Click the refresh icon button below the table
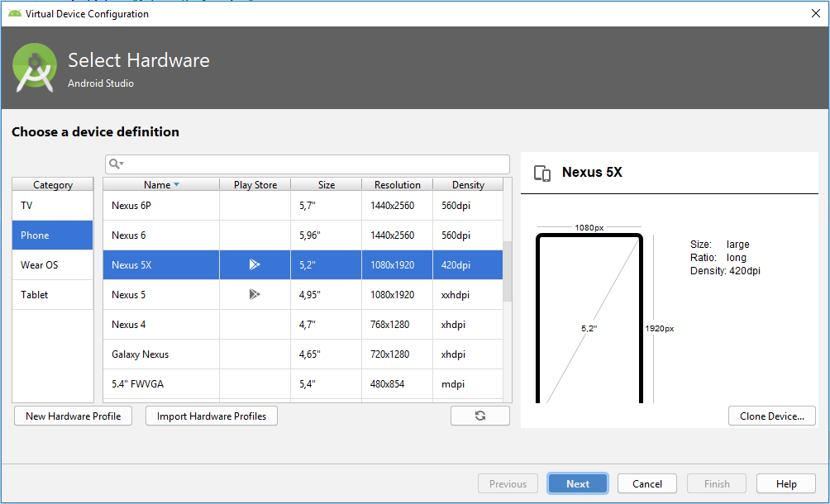 (x=480, y=416)
